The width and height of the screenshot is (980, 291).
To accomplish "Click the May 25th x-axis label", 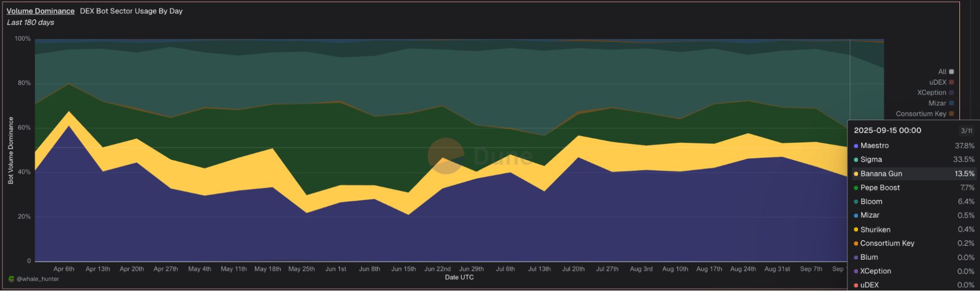I will click(302, 269).
